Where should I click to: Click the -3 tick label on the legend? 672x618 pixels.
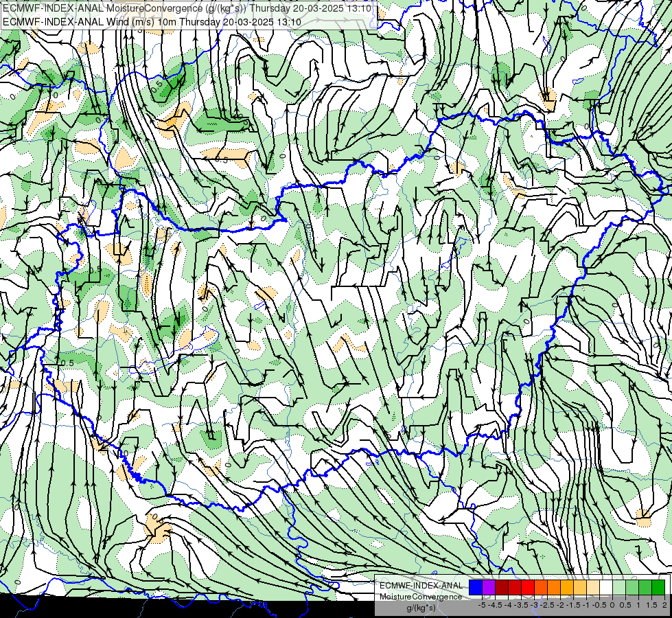point(535,605)
